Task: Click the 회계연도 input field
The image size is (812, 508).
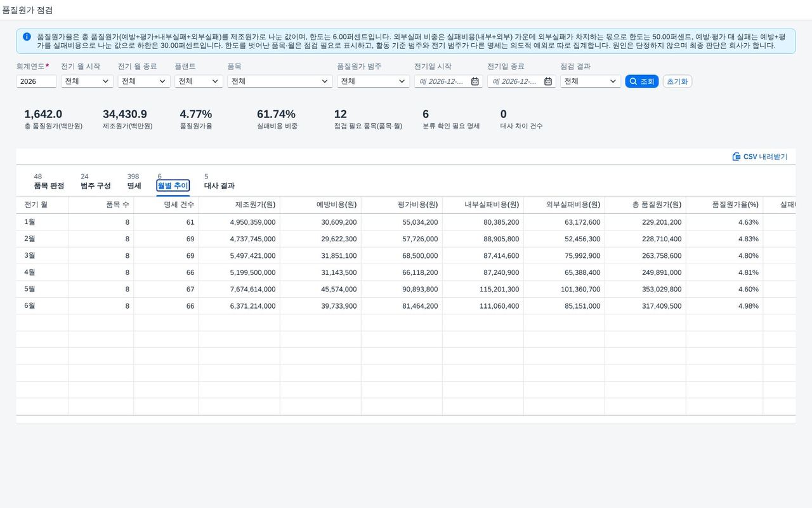Action: coord(36,81)
